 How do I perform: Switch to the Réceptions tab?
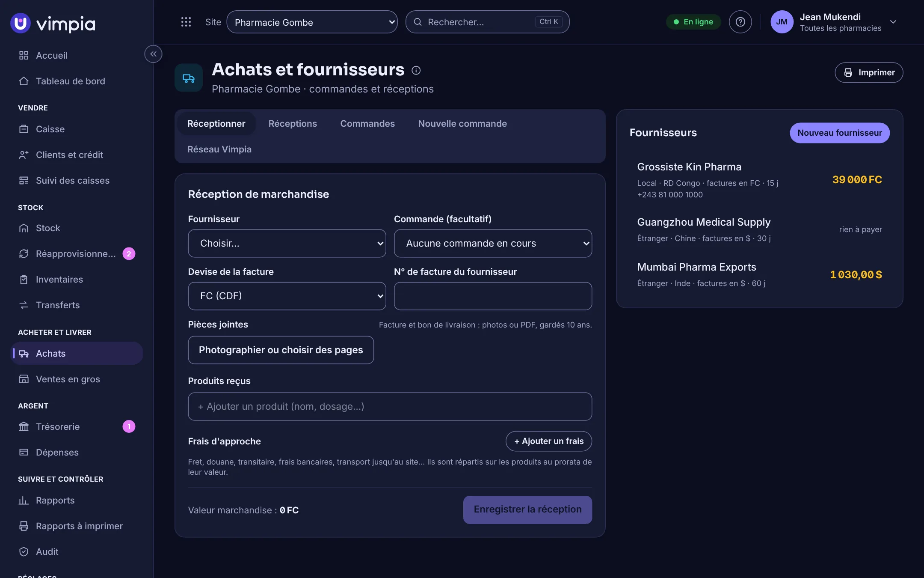tap(293, 123)
